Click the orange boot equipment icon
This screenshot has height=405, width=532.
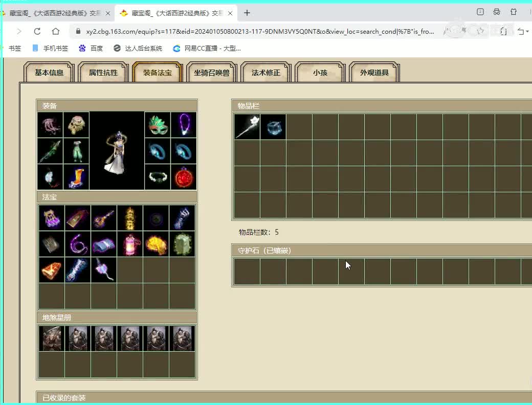pyautogui.click(x=76, y=177)
